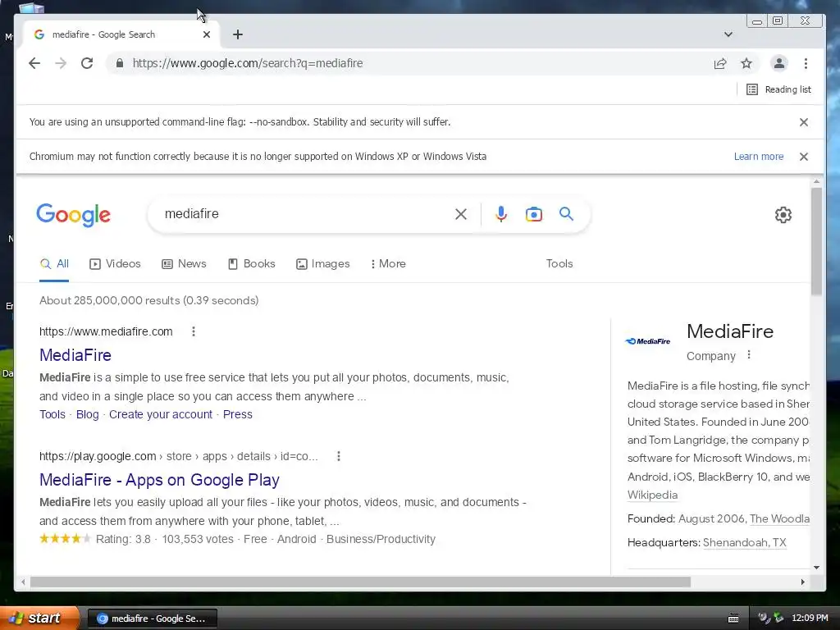Click into the mediafire search field
This screenshot has height=630, width=840.
[305, 214]
